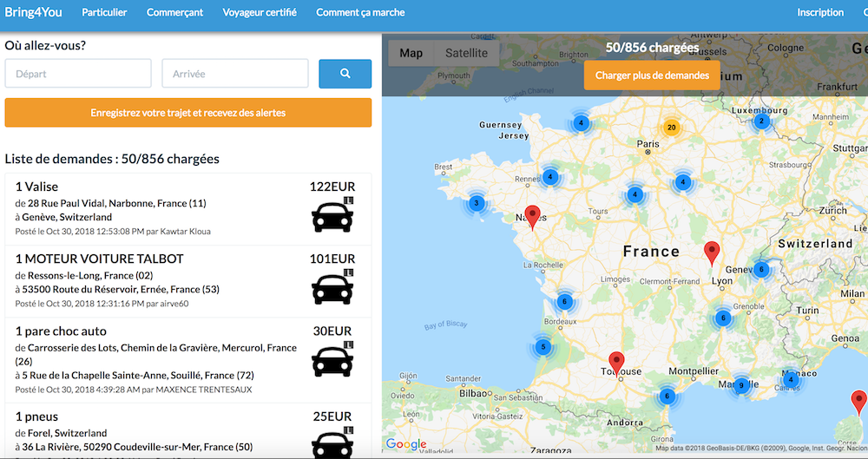Screen dimensions: 868x459
Task: Open the Particulier menu item
Action: (x=104, y=12)
